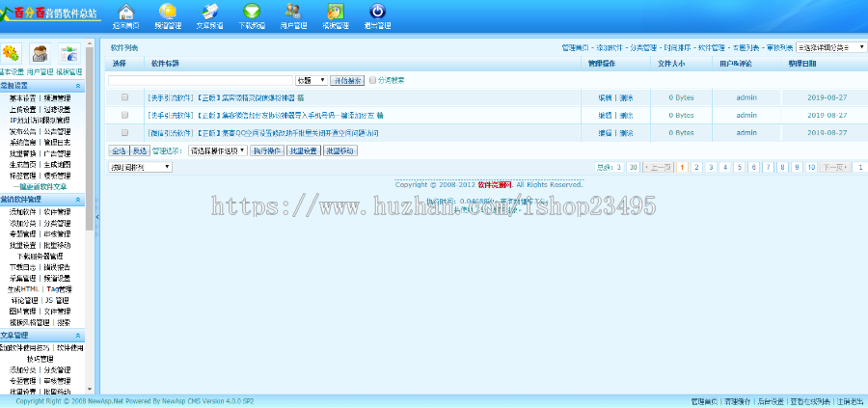Click the 用户管理 person icon in sidebar
The image size is (868, 408).
click(40, 54)
